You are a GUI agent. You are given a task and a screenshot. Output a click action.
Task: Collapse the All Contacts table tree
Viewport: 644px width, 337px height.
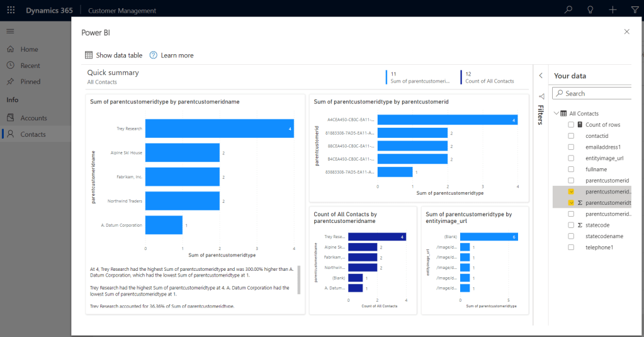[x=556, y=113]
